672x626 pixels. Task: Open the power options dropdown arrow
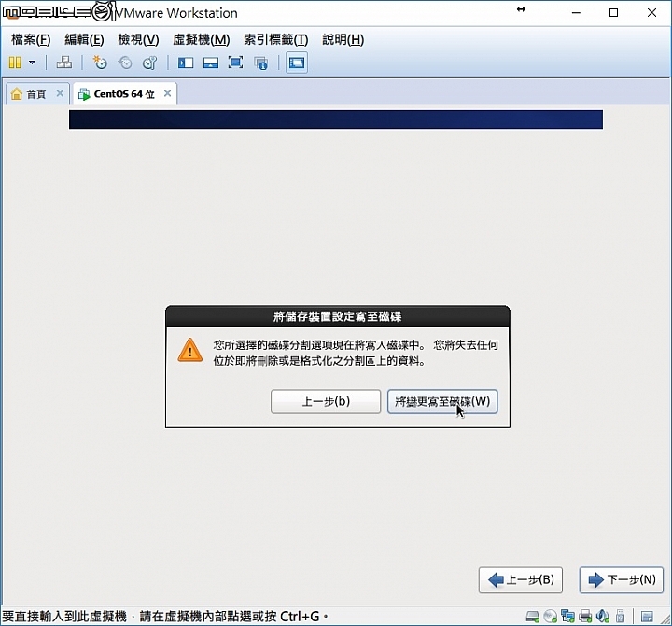click(x=32, y=63)
